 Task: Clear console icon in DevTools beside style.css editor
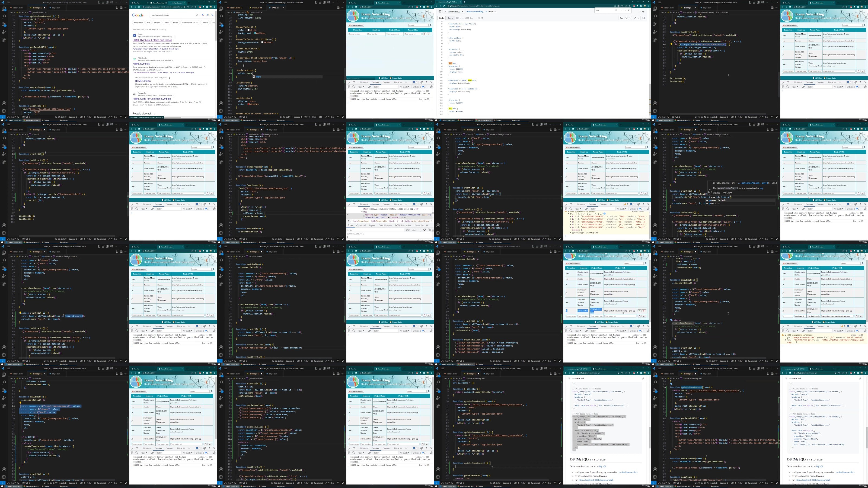pyautogui.click(x=353, y=87)
